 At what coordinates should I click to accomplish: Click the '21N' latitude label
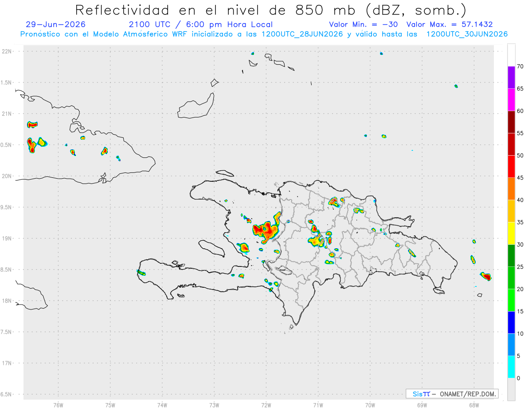8,114
